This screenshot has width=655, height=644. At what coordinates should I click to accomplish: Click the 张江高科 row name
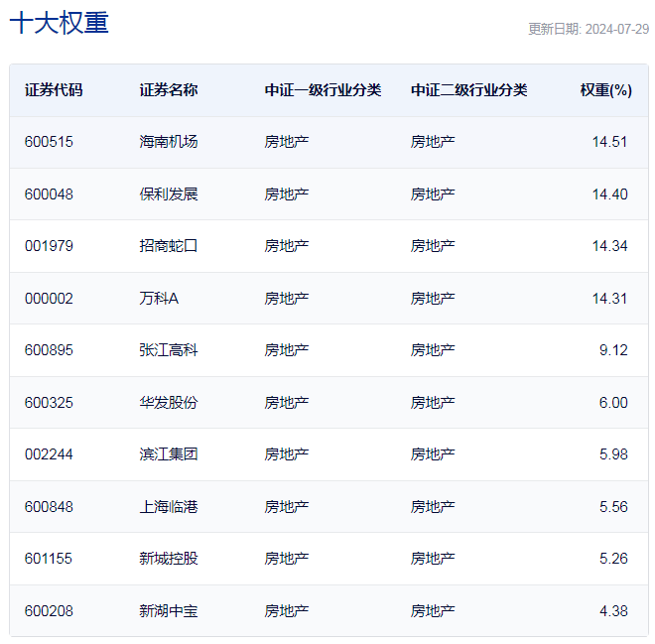[169, 350]
